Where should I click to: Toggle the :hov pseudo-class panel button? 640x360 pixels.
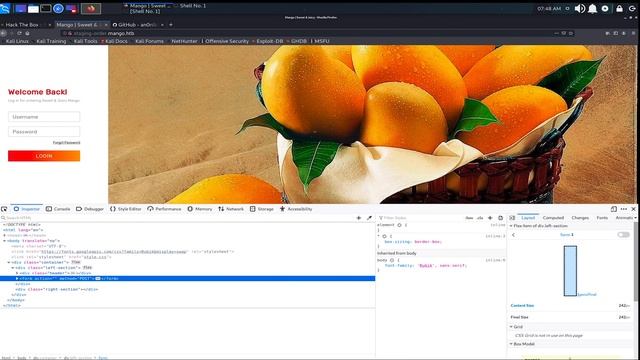click(x=469, y=218)
